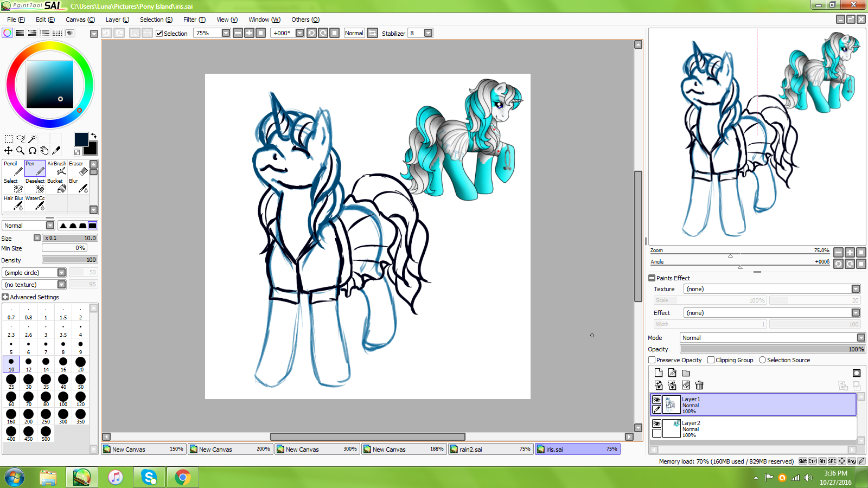Open the rotation angle dropdown
The height and width of the screenshot is (488, 868).
[299, 33]
